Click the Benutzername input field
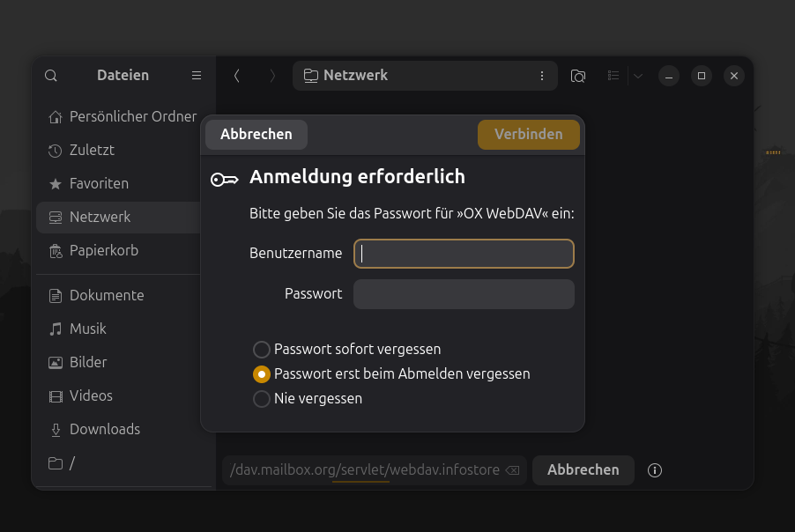 pyautogui.click(x=464, y=254)
